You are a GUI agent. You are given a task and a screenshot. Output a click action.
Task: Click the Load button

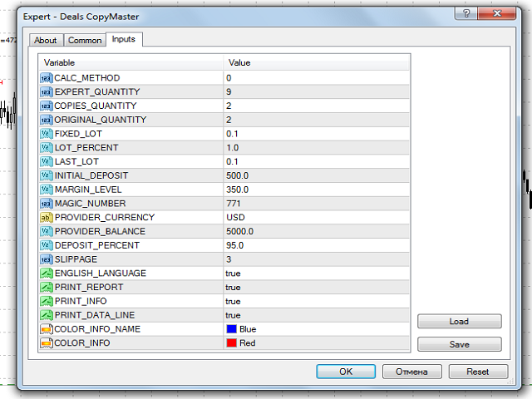click(x=459, y=322)
